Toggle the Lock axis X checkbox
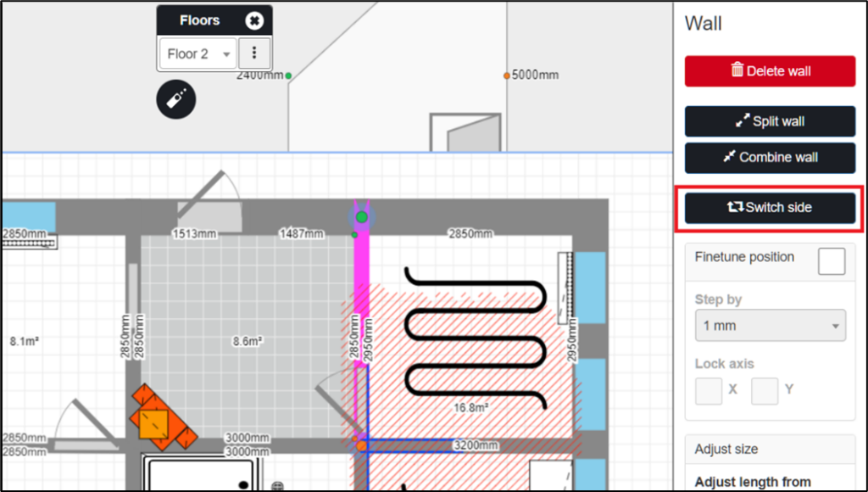Viewport: 868px width, 492px height. tap(709, 391)
